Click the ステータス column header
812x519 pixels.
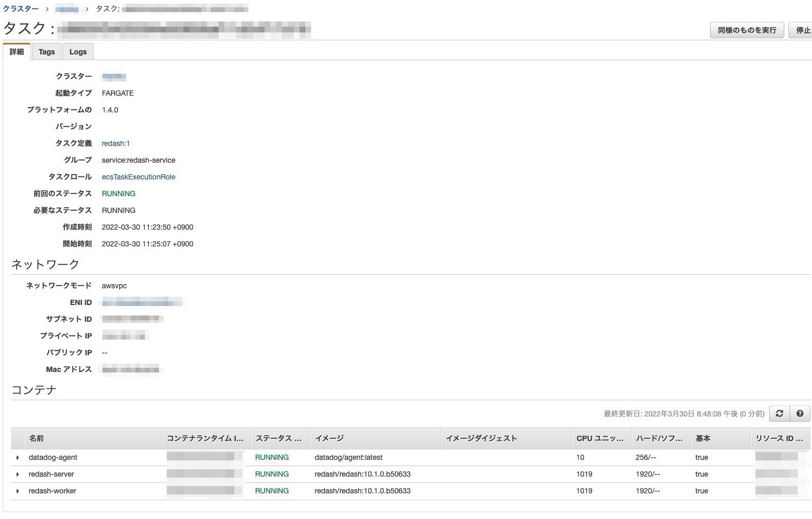pyautogui.click(x=278, y=438)
